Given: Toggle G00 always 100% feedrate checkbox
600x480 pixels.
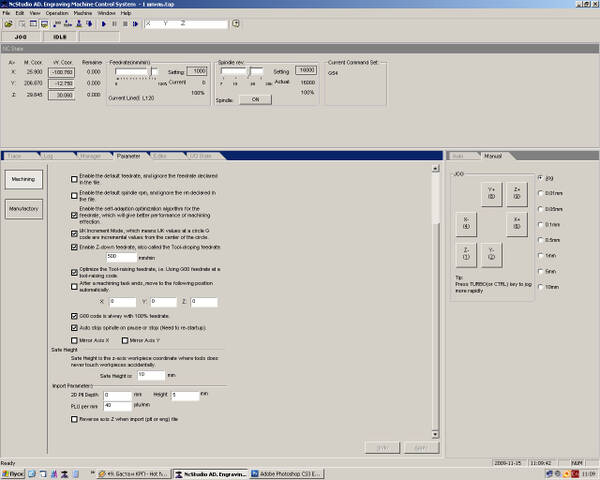Looking at the screenshot, I should (x=74, y=316).
